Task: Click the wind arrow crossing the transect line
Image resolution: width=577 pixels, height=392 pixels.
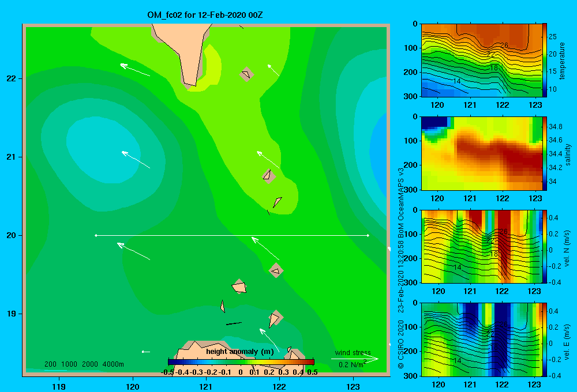Action: coord(265,248)
